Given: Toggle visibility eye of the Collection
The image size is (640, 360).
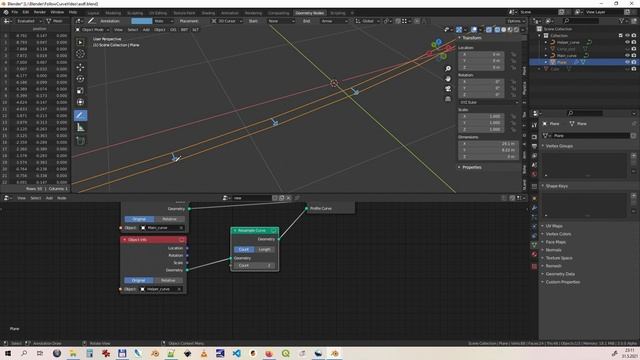Looking at the screenshot, I should [627, 36].
